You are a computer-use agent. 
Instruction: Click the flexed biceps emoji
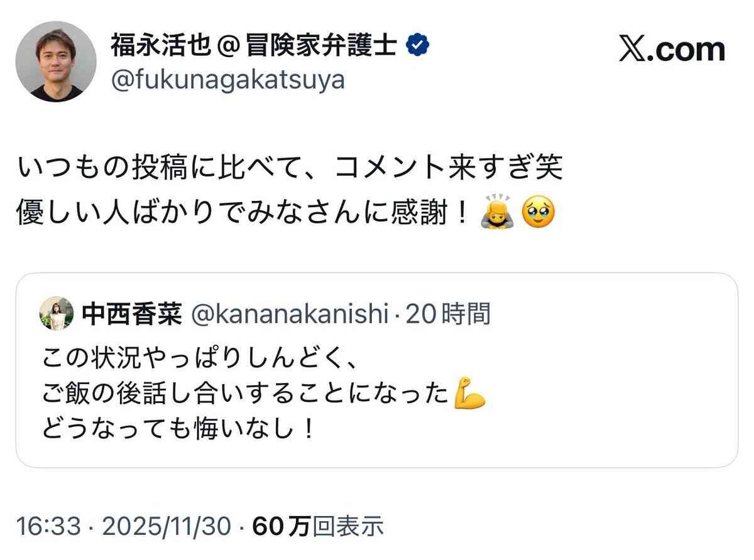(470, 393)
